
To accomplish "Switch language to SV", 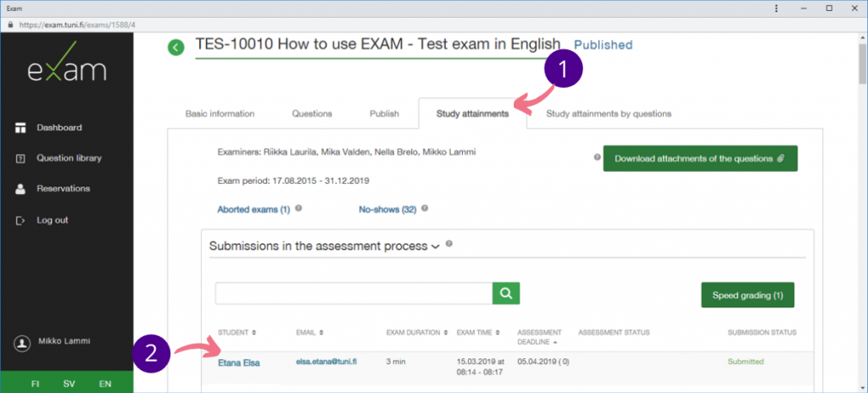I will tap(69, 384).
